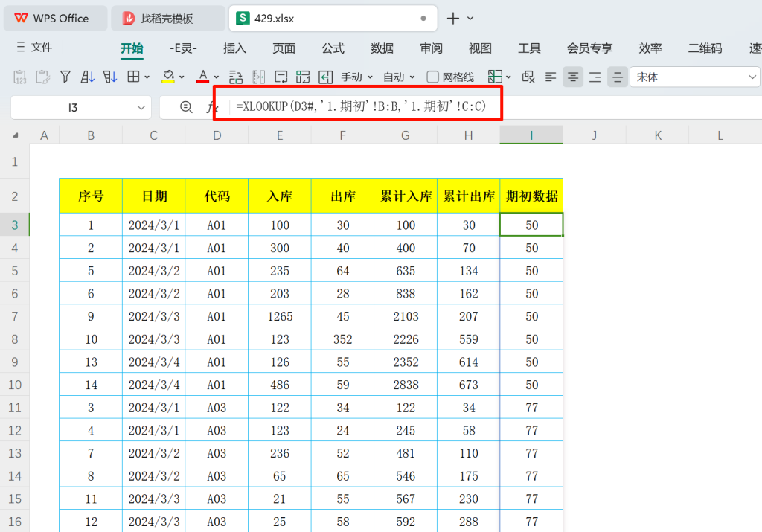This screenshot has width=762, height=532.
Task: Click the wrap text icon
Action: point(281,77)
